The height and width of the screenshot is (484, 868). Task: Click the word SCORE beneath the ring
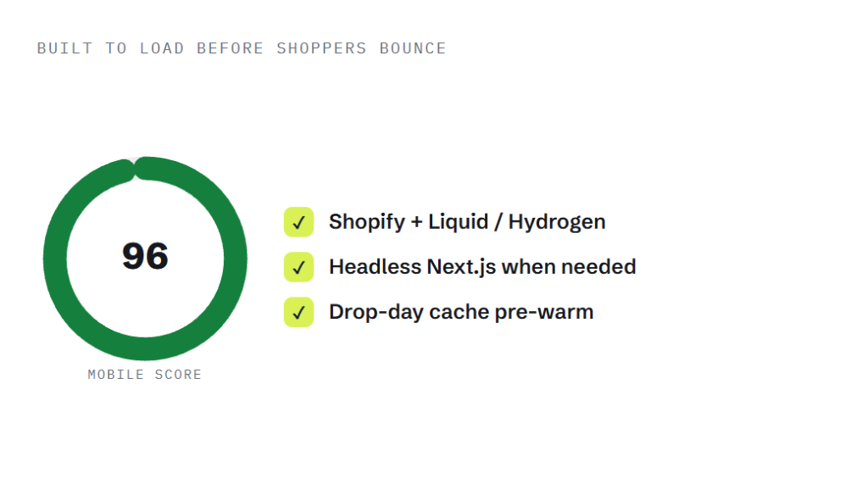click(x=178, y=375)
